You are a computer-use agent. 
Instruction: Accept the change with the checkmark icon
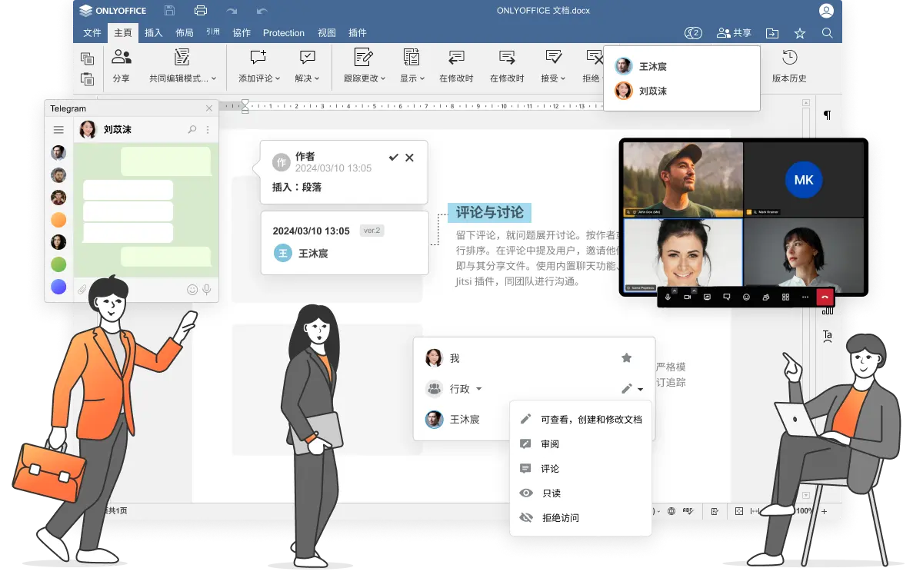394,158
